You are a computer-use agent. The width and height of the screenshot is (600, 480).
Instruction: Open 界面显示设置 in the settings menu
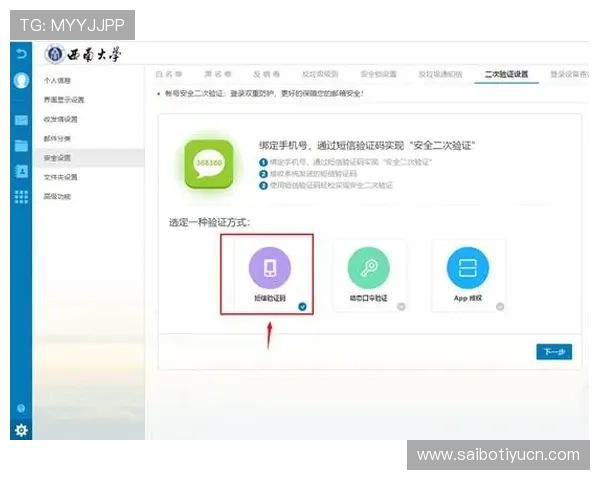click(x=64, y=100)
